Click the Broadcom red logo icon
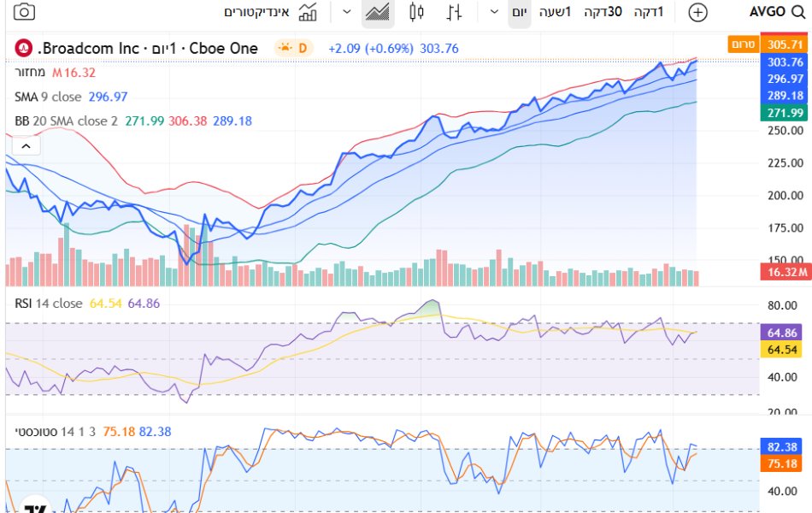The image size is (812, 513). [24, 48]
